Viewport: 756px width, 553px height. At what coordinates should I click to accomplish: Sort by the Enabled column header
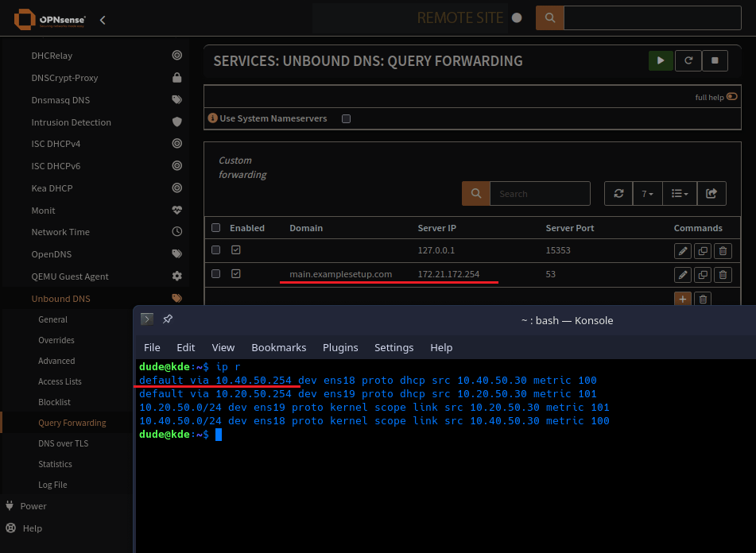click(x=247, y=228)
